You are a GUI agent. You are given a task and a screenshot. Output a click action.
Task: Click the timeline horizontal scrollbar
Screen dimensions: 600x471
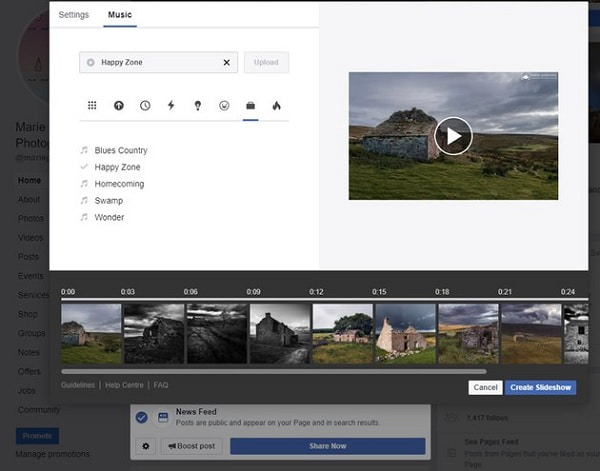(x=274, y=372)
